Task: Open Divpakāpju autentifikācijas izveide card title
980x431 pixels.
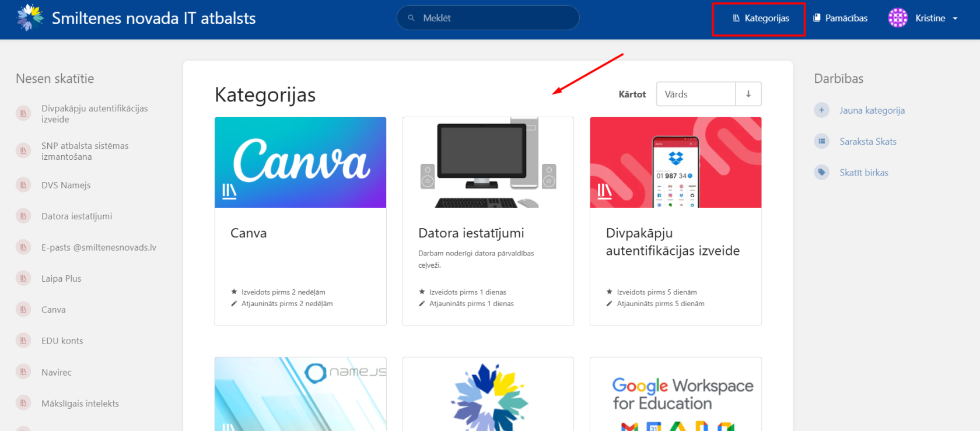Action: tap(673, 241)
